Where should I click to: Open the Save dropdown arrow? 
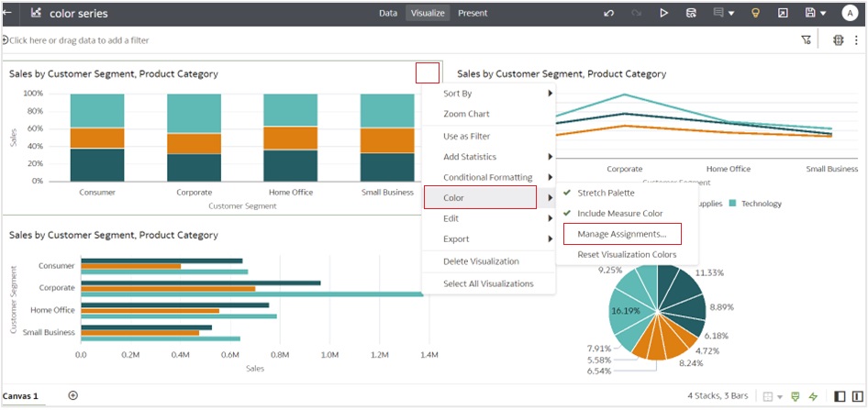tap(823, 14)
